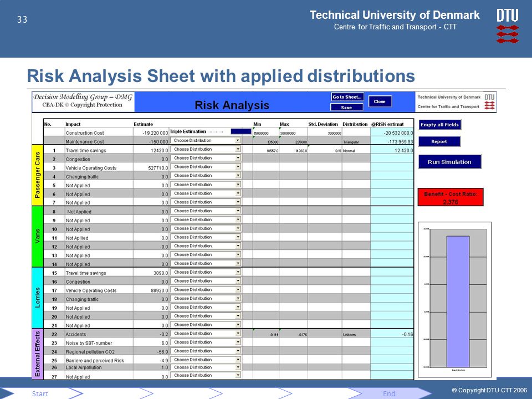Click the red Benefit - Cost Ratio box
Screen dimensions: 532x399
coord(450,197)
